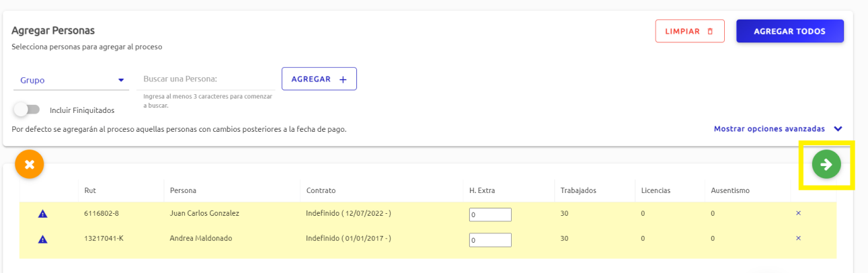Click the AGREGAR plus button
This screenshot has width=868, height=273.
point(319,79)
